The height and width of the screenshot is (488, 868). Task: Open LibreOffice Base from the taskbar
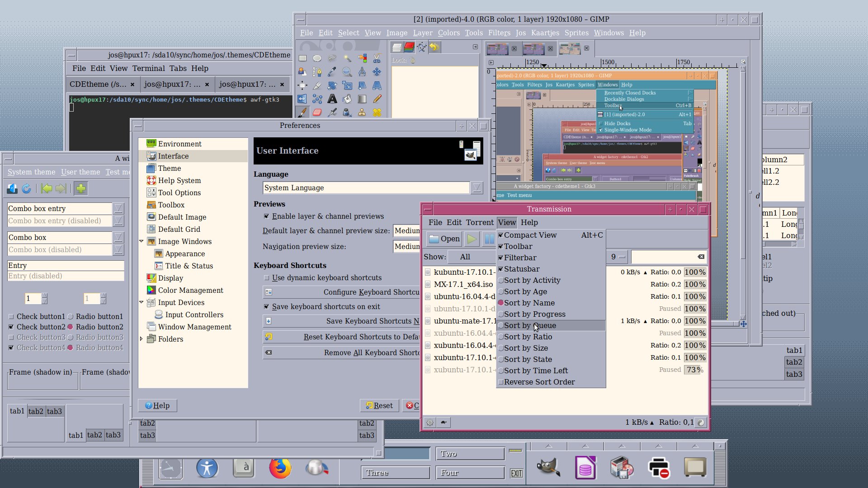[x=585, y=468]
